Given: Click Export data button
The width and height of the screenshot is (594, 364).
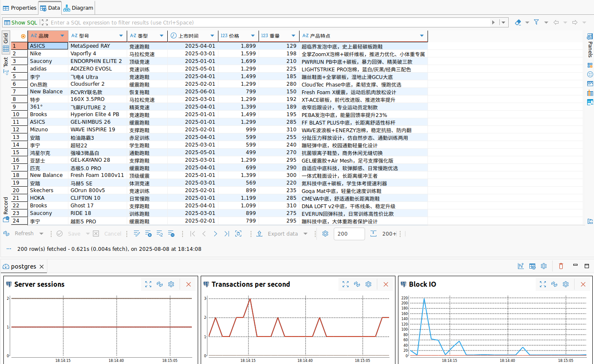Looking at the screenshot, I should pos(277,234).
